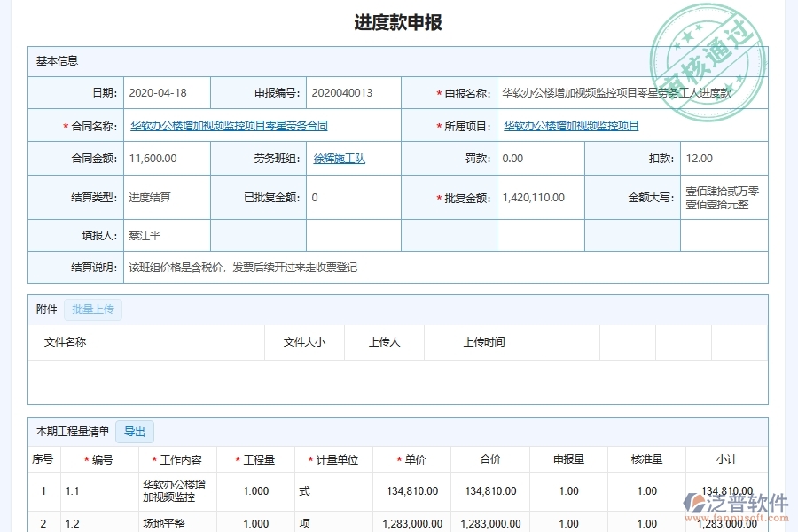Click the red asterisk beside 所属项目
This screenshot has width=798, height=532.
(x=437, y=125)
